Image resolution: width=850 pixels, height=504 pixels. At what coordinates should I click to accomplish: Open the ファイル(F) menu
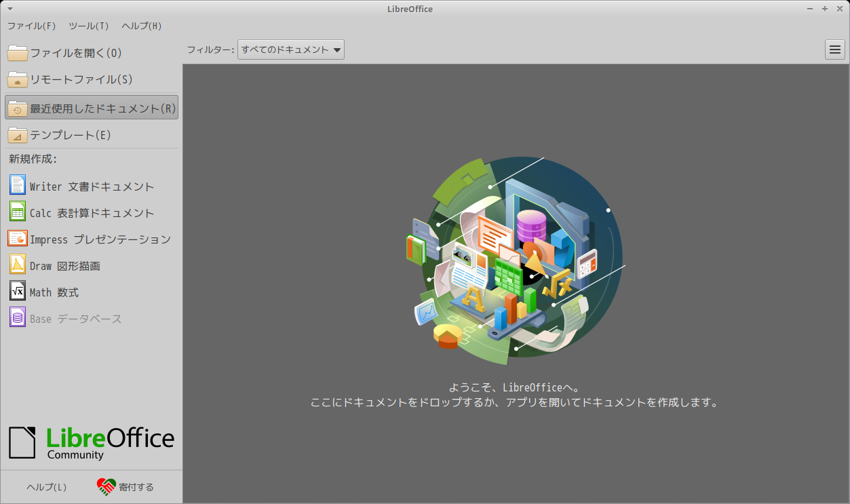pyautogui.click(x=32, y=26)
